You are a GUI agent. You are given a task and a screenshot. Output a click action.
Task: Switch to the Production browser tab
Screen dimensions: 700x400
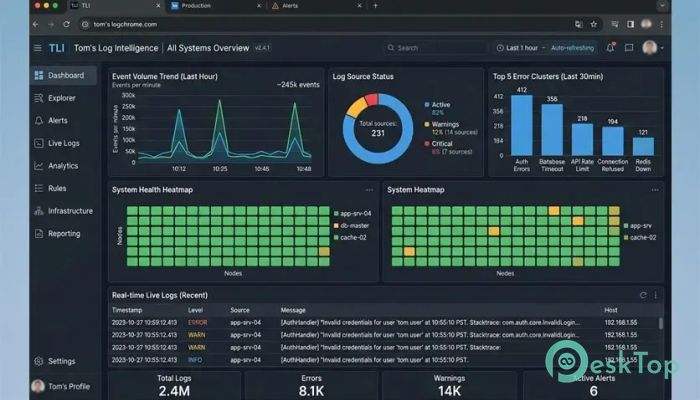tap(217, 6)
